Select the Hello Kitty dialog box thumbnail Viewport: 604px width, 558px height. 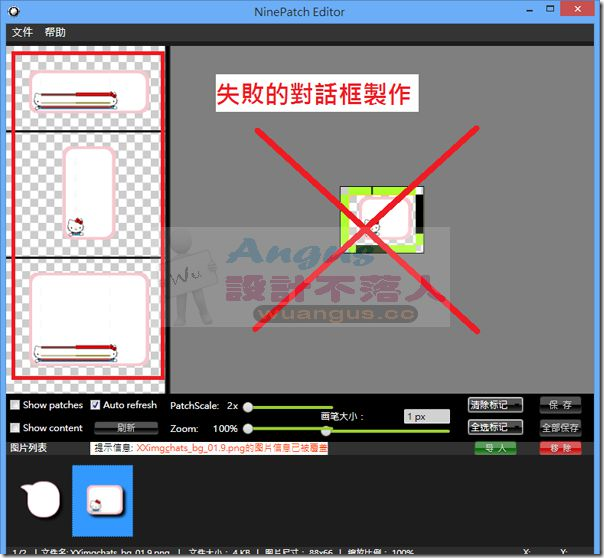pyautogui.click(x=102, y=500)
